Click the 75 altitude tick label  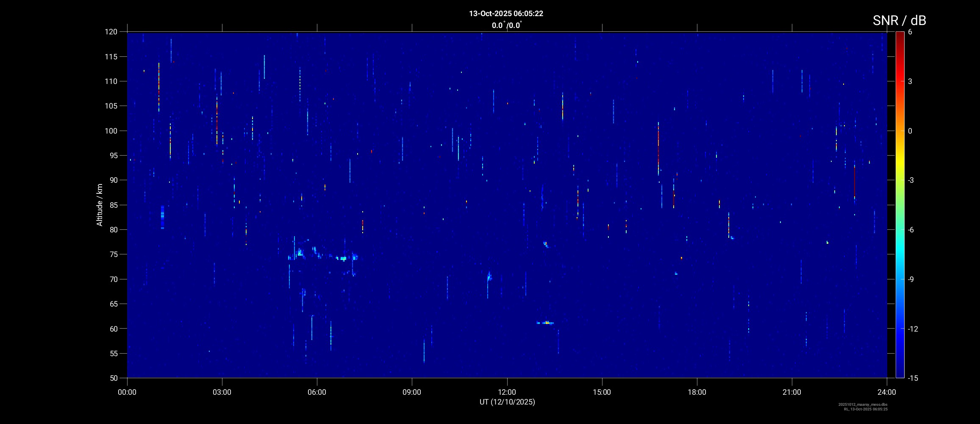113,254
